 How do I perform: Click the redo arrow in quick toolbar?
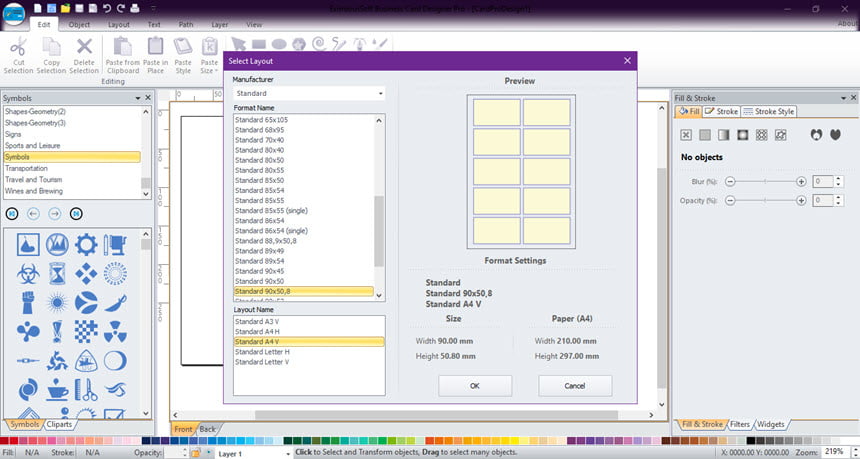[x=121, y=8]
